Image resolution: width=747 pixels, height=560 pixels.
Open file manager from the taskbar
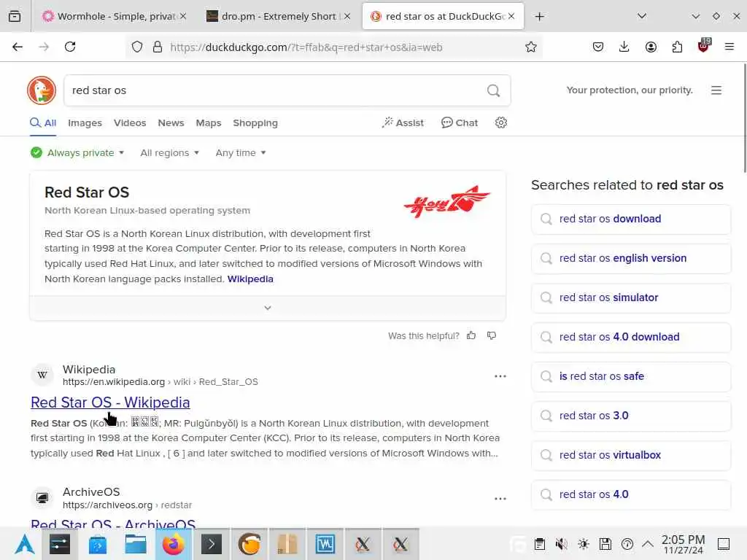tap(135, 544)
